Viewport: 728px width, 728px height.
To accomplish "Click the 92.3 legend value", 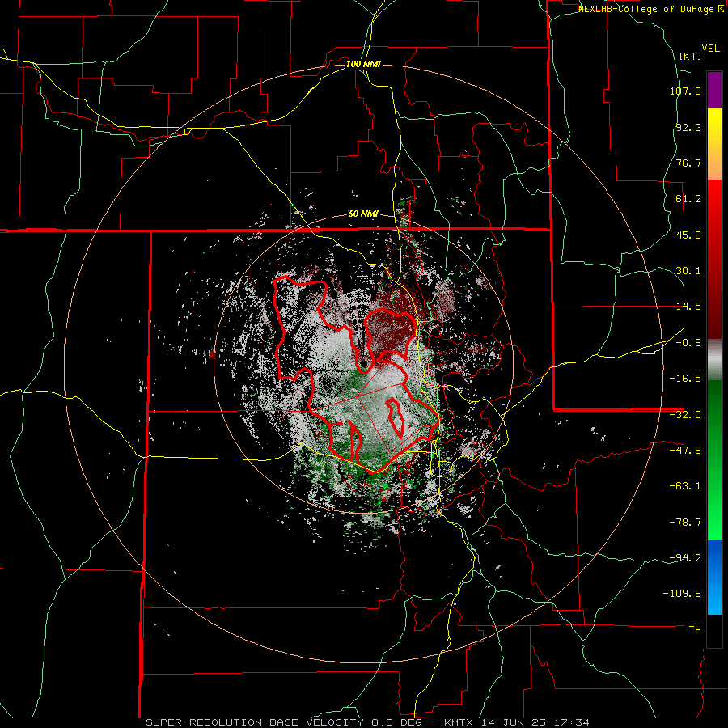I will (x=688, y=127).
